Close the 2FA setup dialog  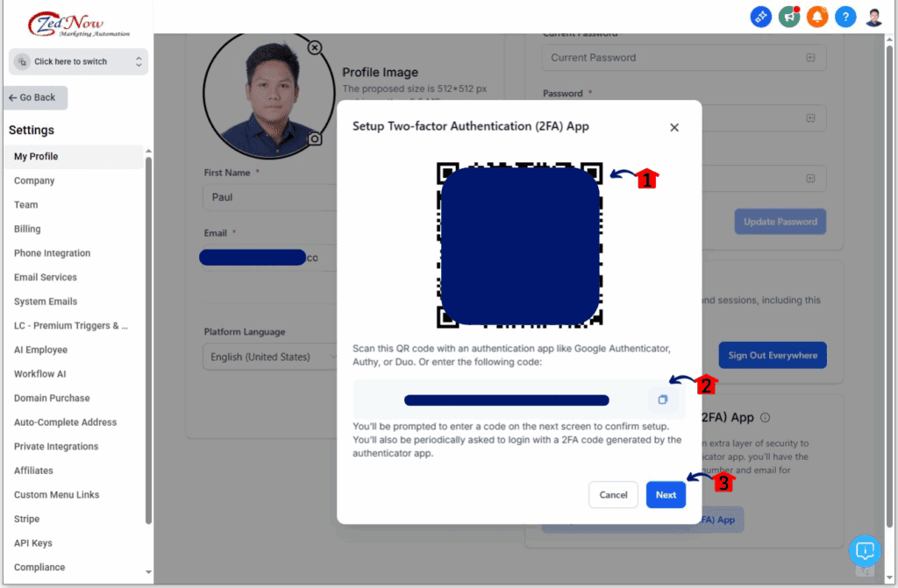coord(674,127)
